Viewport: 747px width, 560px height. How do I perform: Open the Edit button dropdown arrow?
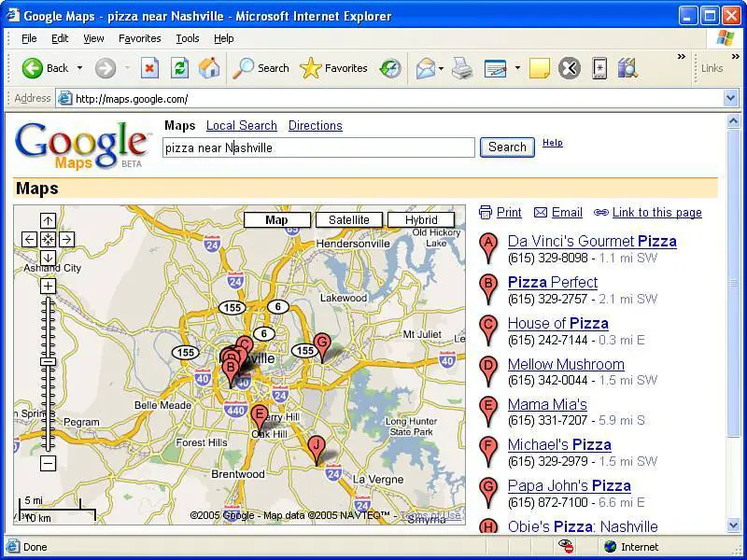[517, 68]
